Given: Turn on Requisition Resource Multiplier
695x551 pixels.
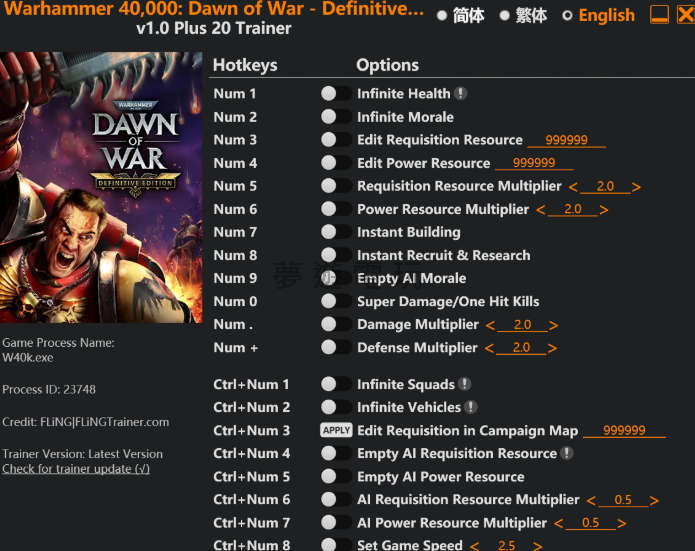Looking at the screenshot, I should [x=336, y=186].
